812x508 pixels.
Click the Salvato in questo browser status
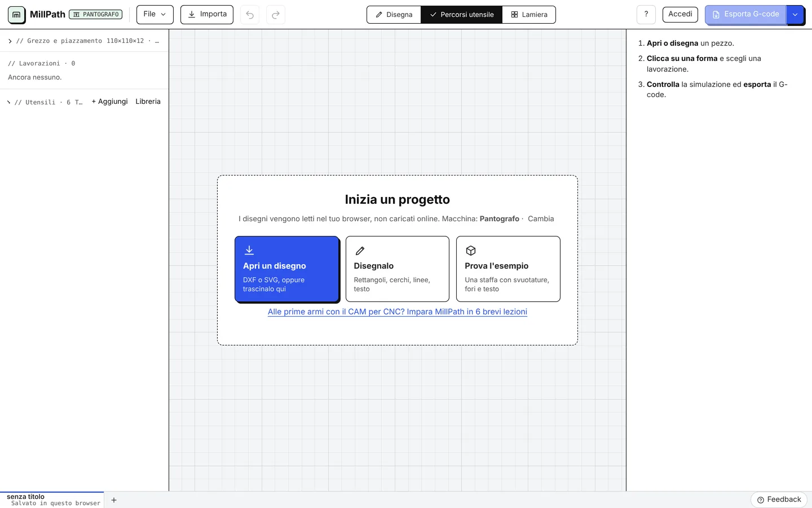coord(56,503)
